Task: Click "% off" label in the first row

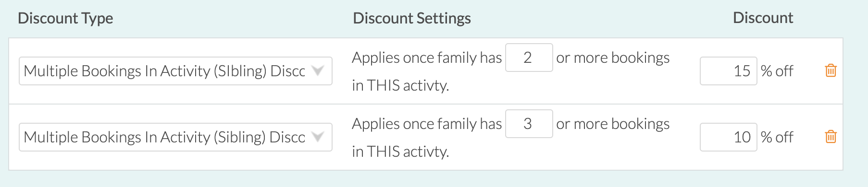Action: pyautogui.click(x=777, y=71)
